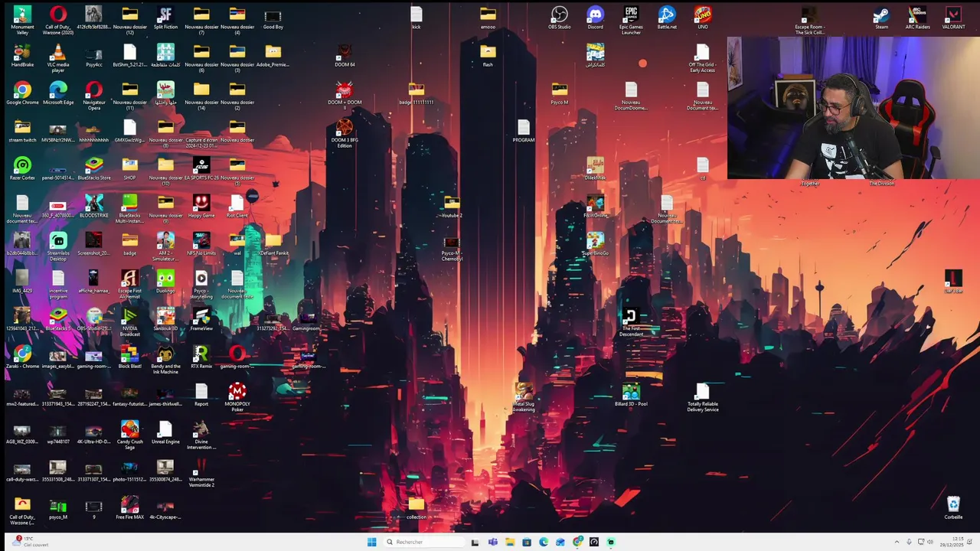980x551 pixels.
Task: Select the Billiard 3D - Pool icon
Action: pos(631,394)
